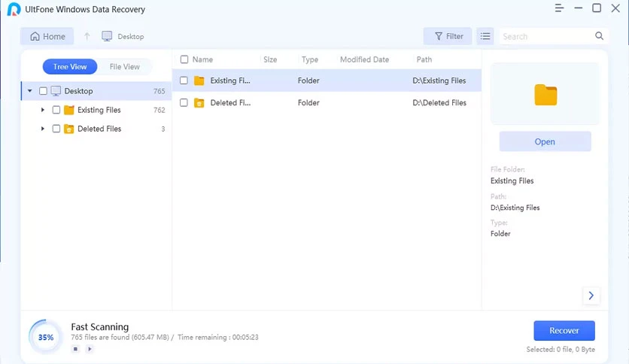Click Existing Fi... folder icon in list

199,80
